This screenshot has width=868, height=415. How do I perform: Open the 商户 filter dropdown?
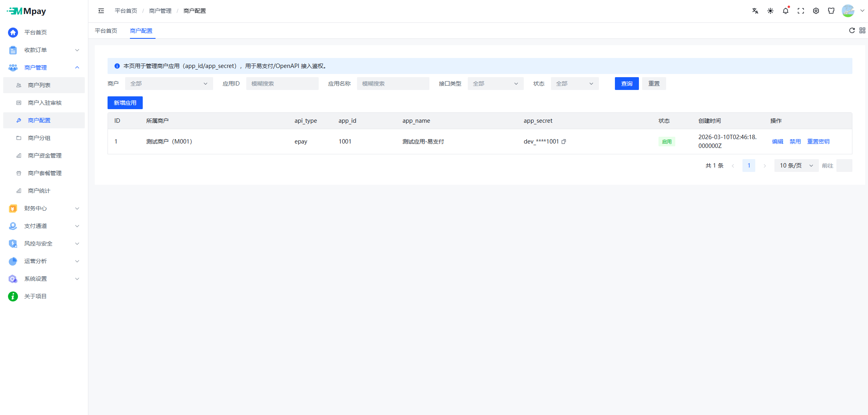[168, 84]
